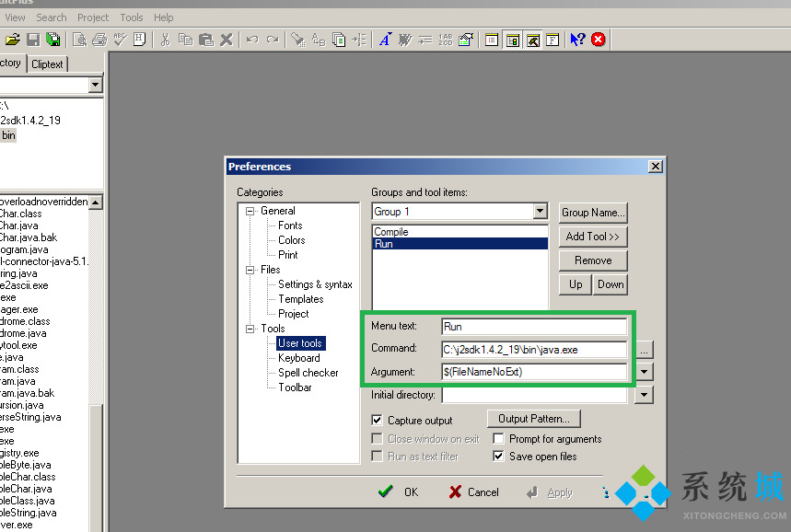This screenshot has height=532, width=791.
Task: Click the red stop icon on the toolbar
Action: pyautogui.click(x=597, y=40)
